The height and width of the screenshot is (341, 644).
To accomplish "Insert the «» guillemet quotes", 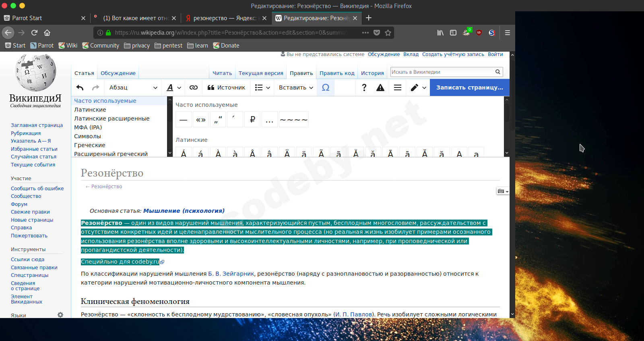I will coord(201,119).
